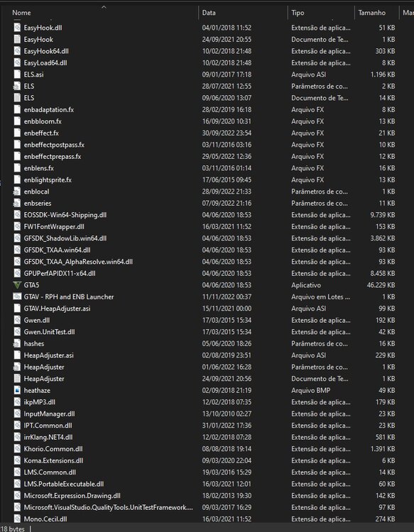The width and height of the screenshot is (414, 532).
Task: Click the ikpMP3.dll file icon
Action: click(x=17, y=402)
